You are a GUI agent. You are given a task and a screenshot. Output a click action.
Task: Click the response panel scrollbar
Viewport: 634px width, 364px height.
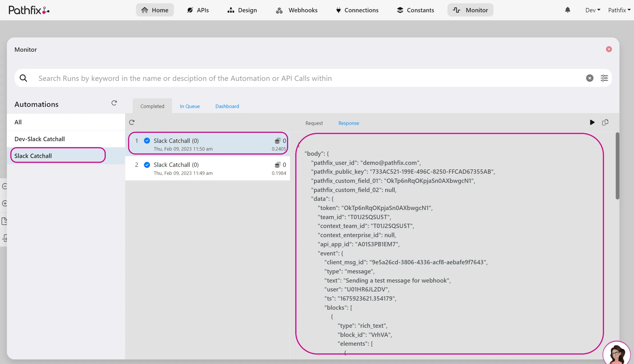pyautogui.click(x=617, y=166)
